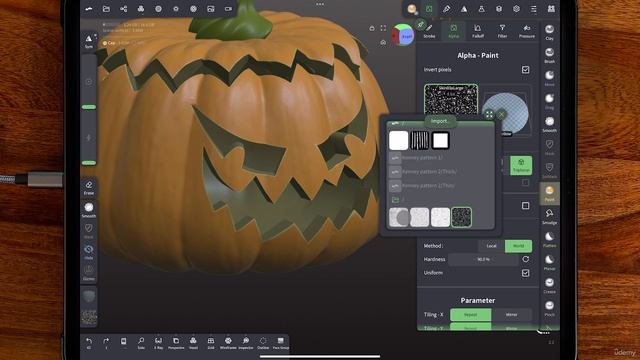Switch to the Alpha tab

pyautogui.click(x=453, y=31)
